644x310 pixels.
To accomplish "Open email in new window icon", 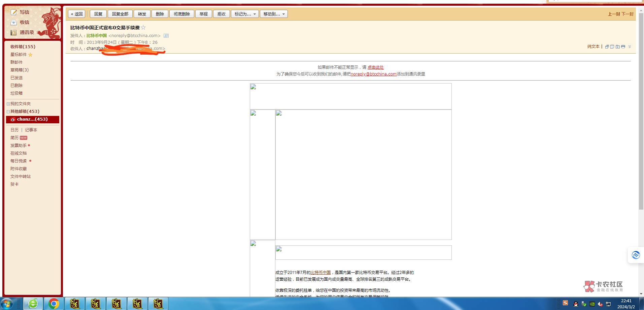I will [607, 47].
